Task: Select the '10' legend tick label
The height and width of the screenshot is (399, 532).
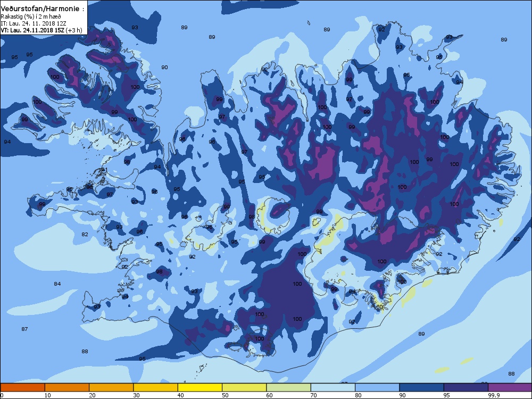Action: 48,395
